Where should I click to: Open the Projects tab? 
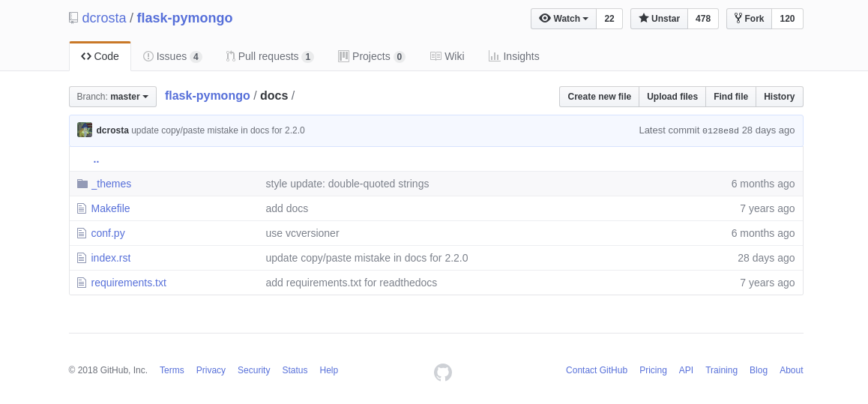372,56
